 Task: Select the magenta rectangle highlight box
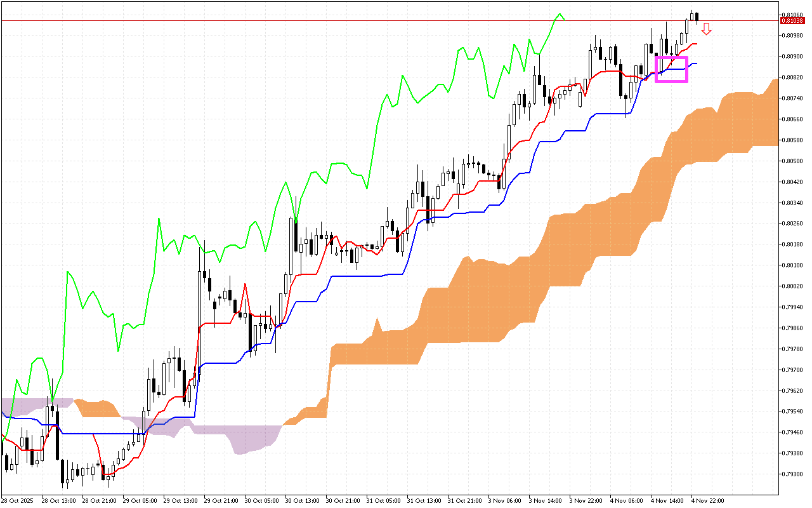pos(671,69)
